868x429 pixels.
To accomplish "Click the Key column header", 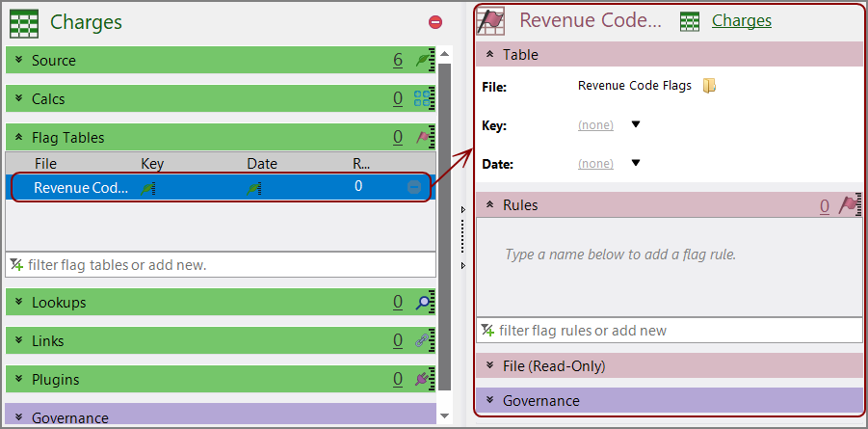I will coord(152,164).
